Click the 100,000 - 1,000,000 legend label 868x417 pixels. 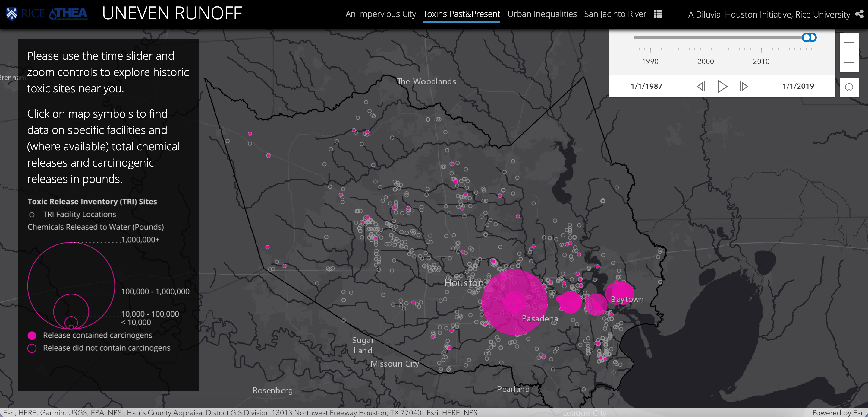click(x=155, y=291)
